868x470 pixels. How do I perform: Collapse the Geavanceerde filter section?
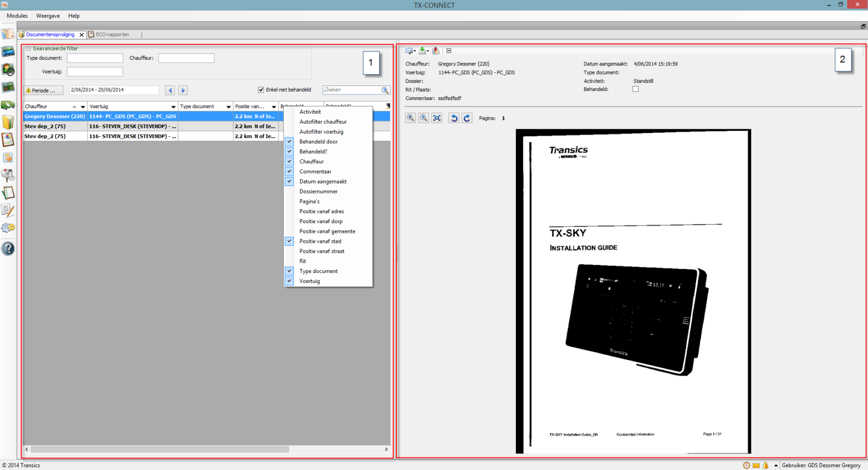point(29,49)
